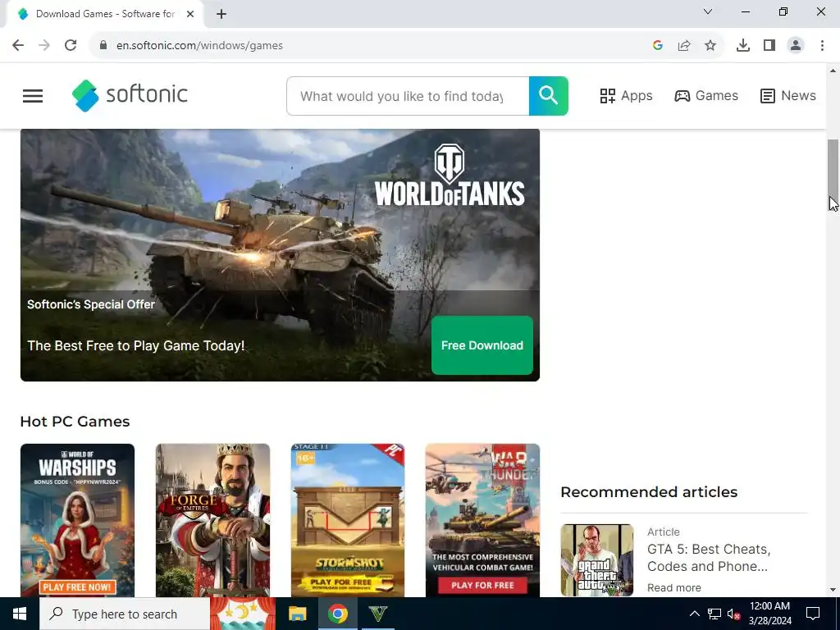
Task: Click The Best Free to Play Game Today text
Action: 136,345
